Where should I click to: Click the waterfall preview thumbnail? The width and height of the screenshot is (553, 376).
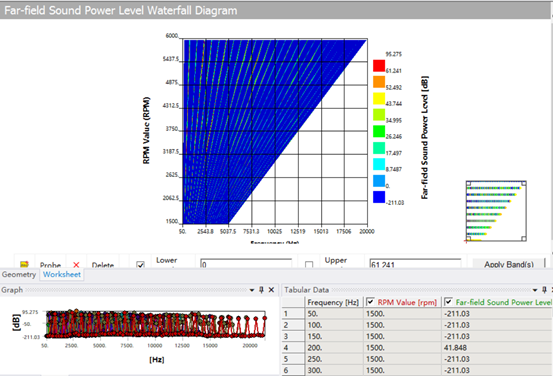point(496,211)
